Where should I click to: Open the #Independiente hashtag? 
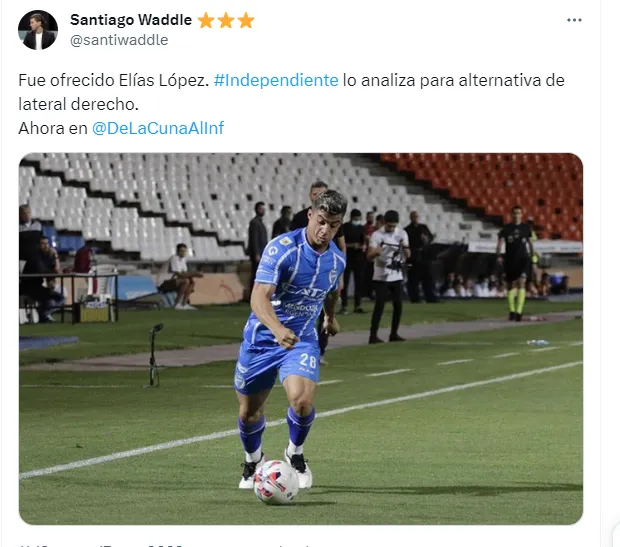276,80
